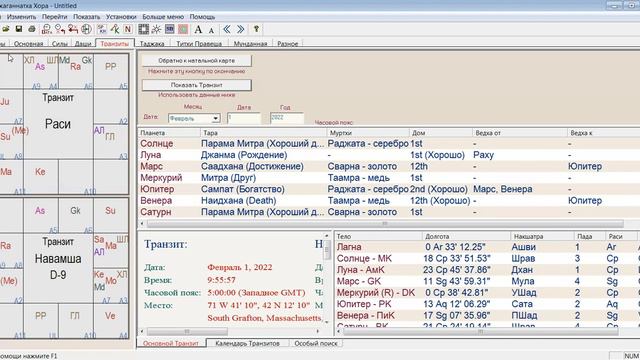Click the circular chart wheel icon
This screenshot has height=360, width=640.
pos(86,29)
